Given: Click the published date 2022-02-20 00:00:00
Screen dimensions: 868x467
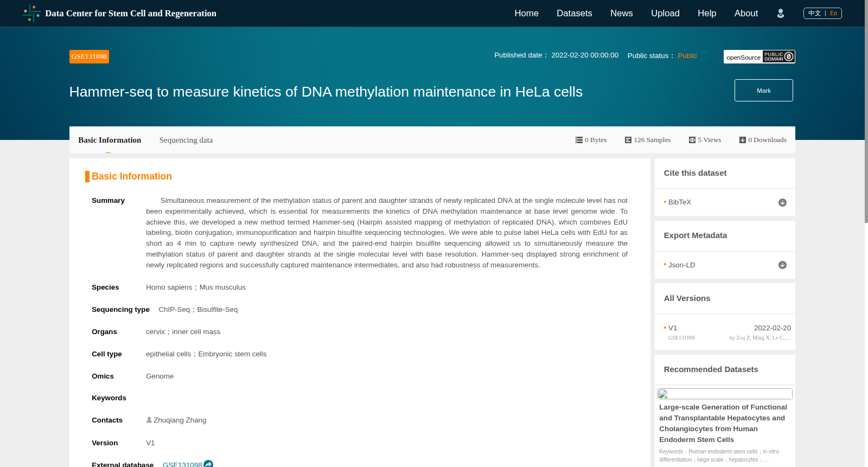Looking at the screenshot, I should pos(585,55).
